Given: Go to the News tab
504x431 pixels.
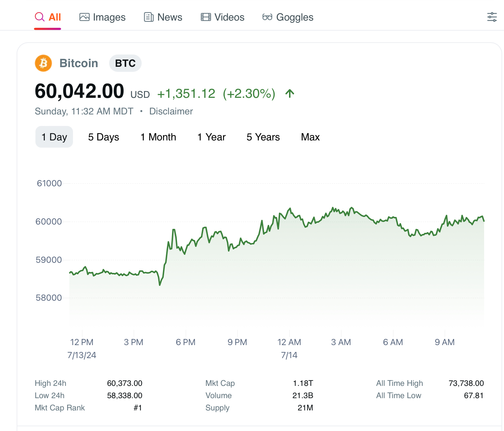Looking at the screenshot, I should [x=163, y=17].
